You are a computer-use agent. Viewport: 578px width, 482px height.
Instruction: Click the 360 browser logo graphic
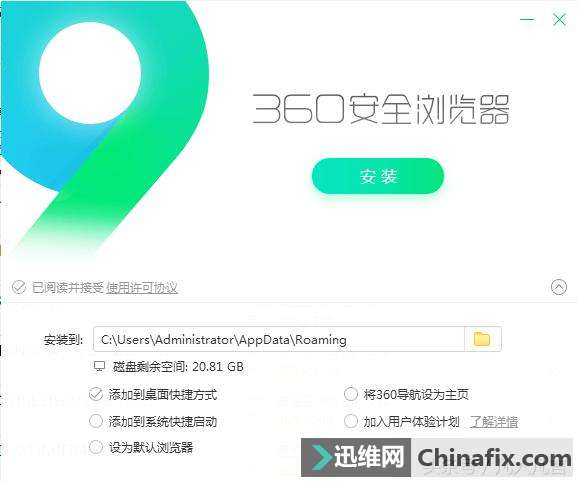pos(105,125)
